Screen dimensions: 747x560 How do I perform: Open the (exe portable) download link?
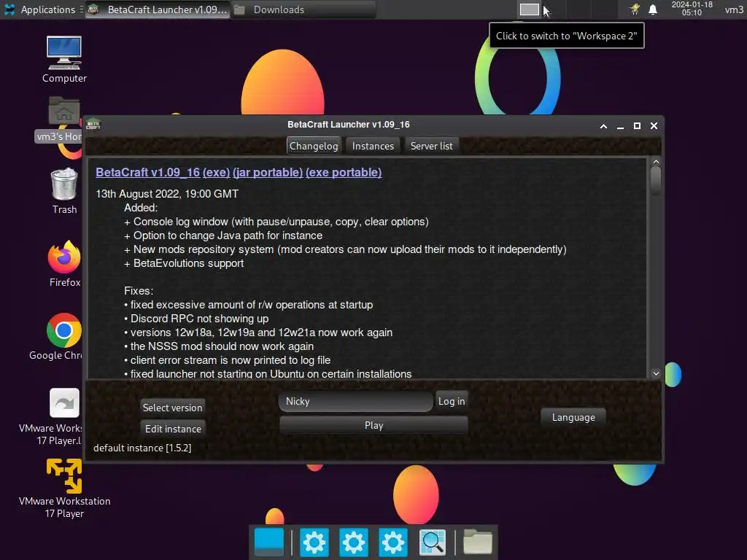click(344, 172)
